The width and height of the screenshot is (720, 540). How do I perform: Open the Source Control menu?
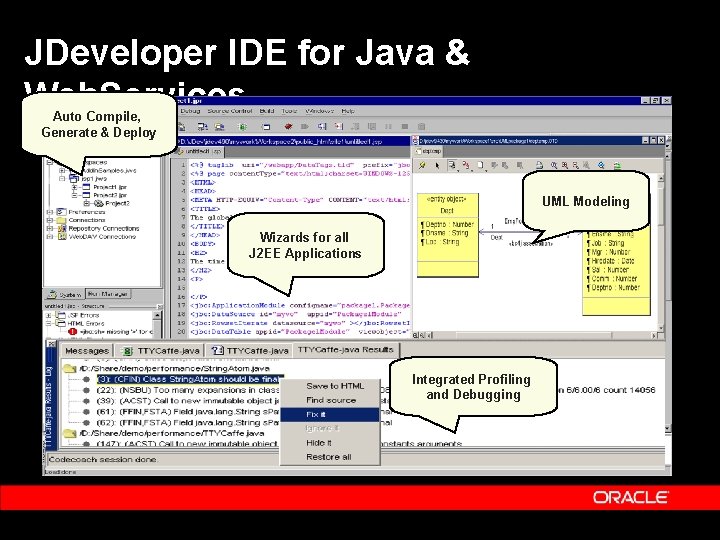tap(230, 111)
